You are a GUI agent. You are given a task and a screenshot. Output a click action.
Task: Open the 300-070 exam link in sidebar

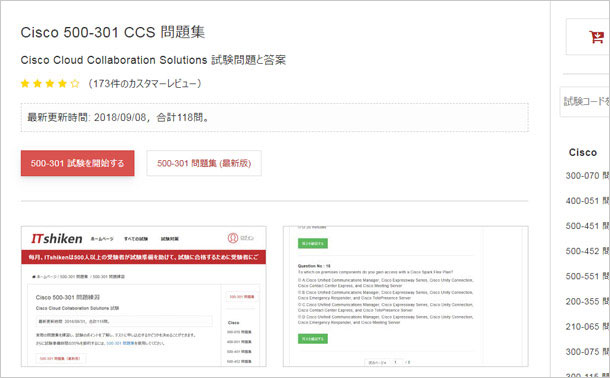pos(587,176)
